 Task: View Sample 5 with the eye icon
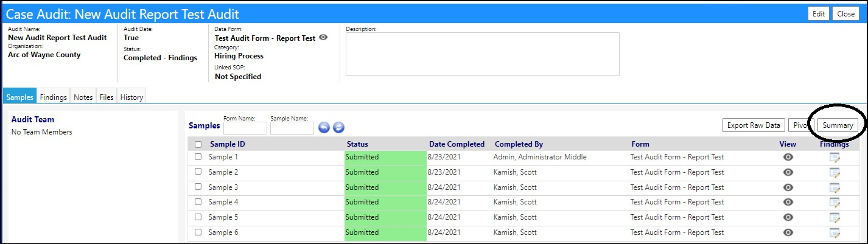(x=788, y=217)
